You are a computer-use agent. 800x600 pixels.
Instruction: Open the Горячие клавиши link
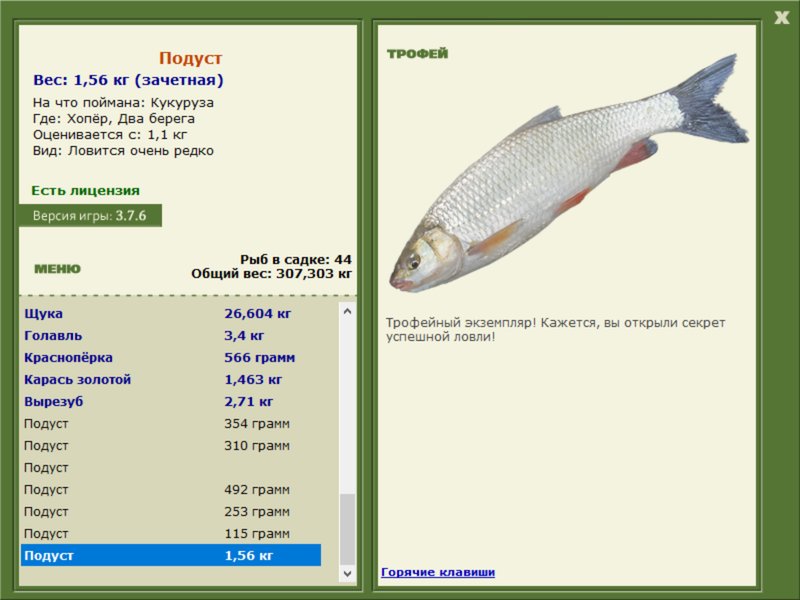438,572
